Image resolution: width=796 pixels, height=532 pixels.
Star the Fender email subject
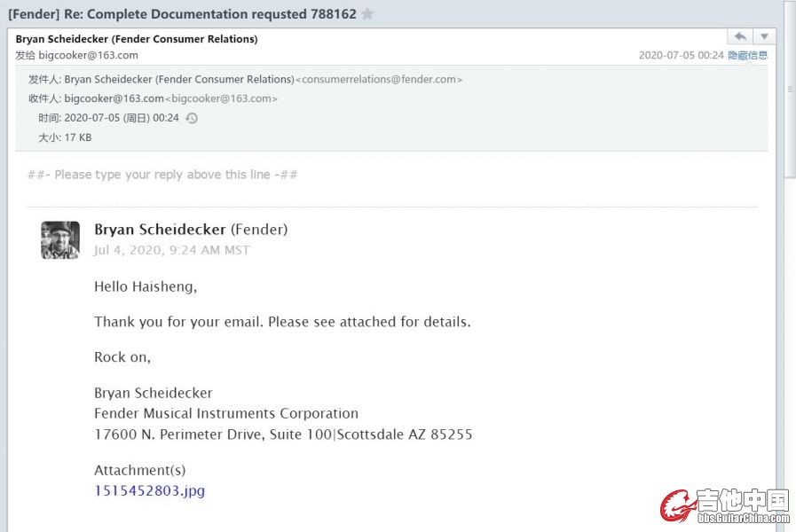[x=368, y=14]
